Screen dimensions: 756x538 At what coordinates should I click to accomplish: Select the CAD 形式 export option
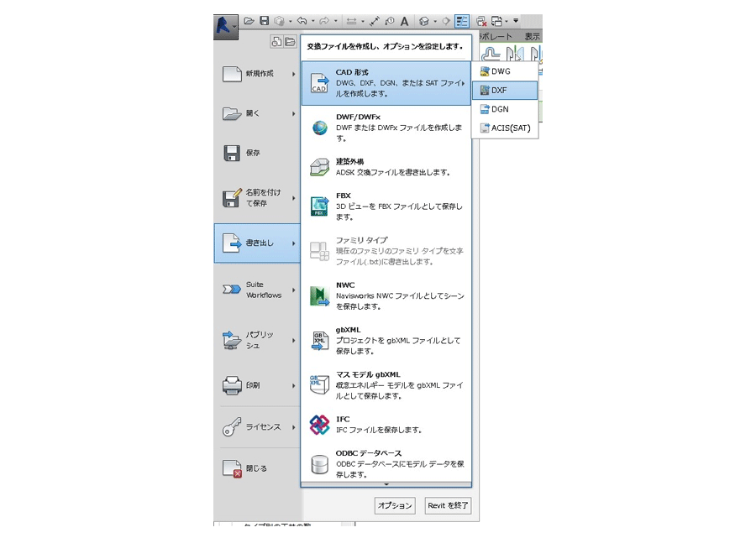[x=386, y=83]
